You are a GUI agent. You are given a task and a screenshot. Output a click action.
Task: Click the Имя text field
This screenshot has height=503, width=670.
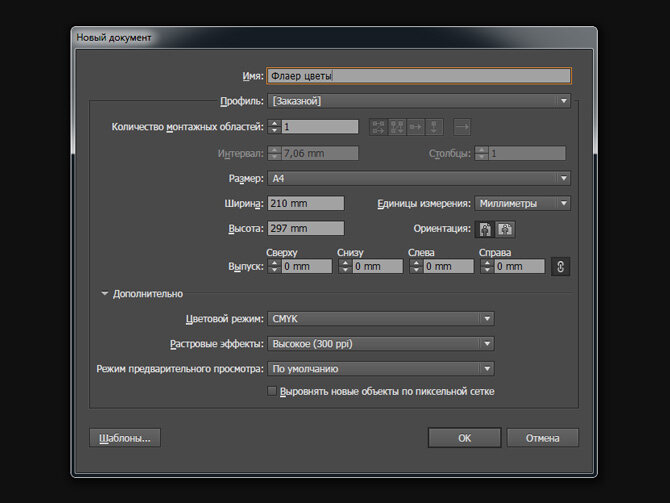pos(419,76)
